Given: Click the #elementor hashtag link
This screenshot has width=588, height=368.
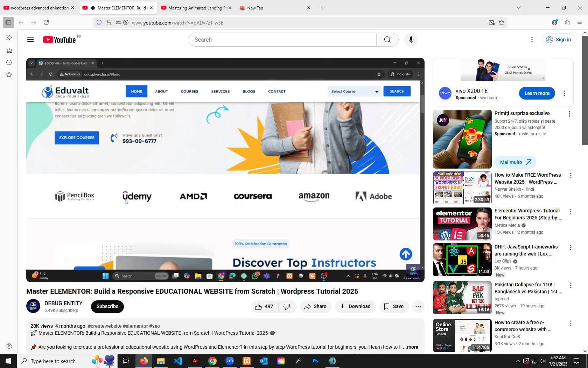Looking at the screenshot, I should [x=135, y=326].
